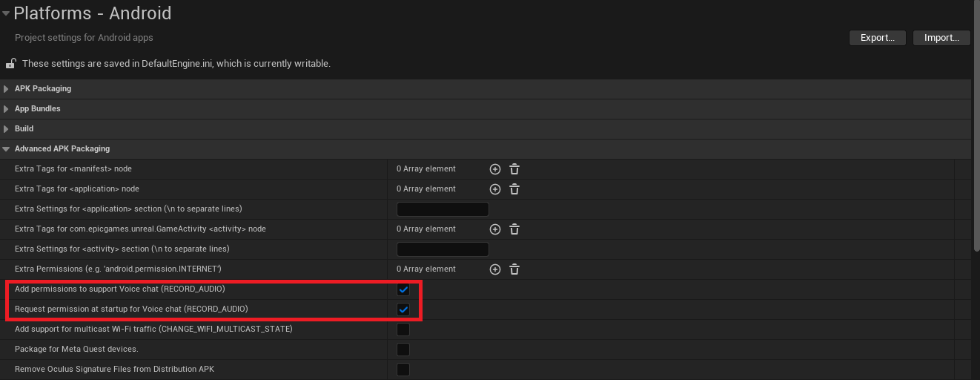Disable Request permission at startup for Voice chat
The width and height of the screenshot is (980, 380).
point(403,309)
